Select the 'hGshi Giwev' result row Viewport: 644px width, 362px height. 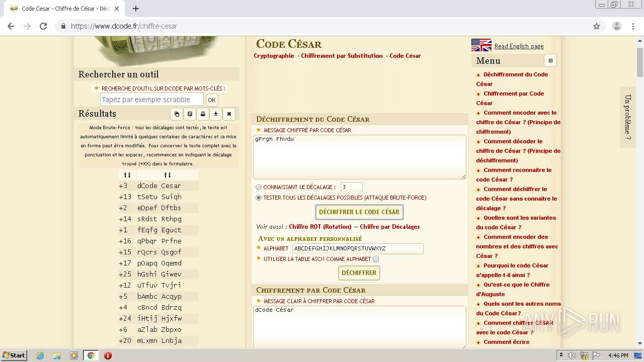pyautogui.click(x=158, y=274)
